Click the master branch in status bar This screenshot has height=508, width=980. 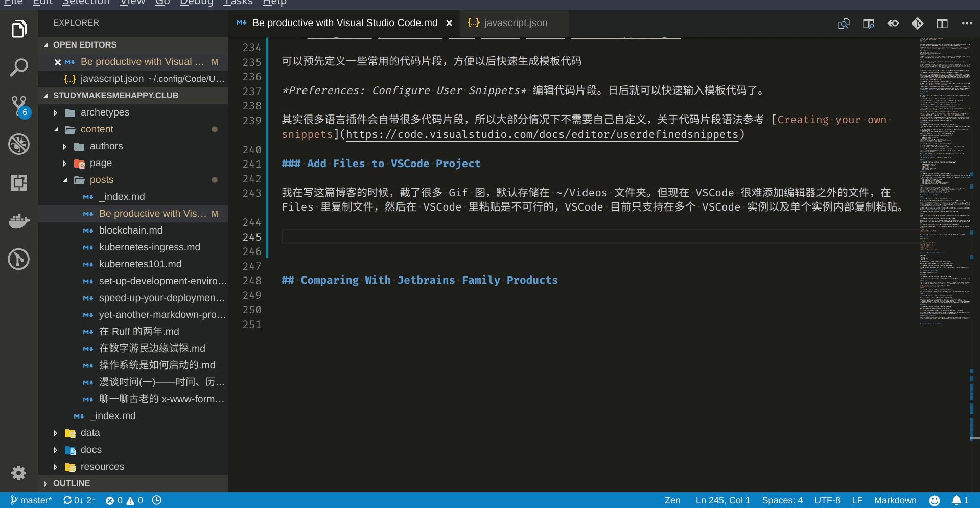(31, 500)
